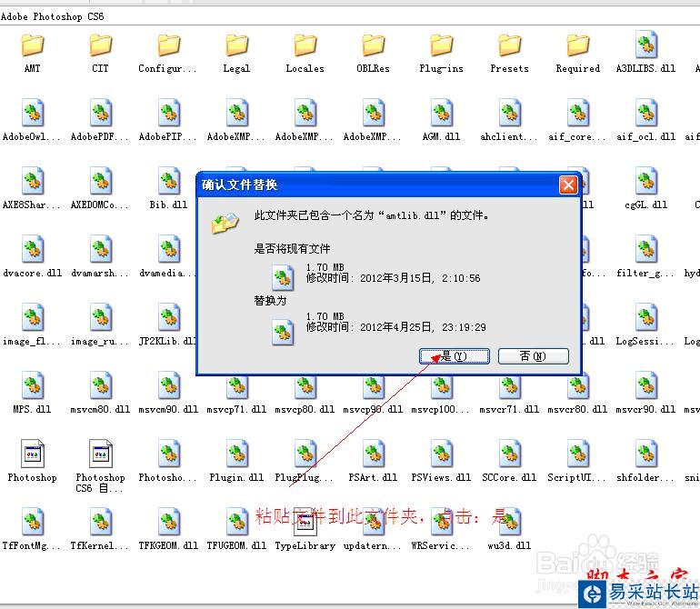The width and height of the screenshot is (700, 609).
Task: Select the msvcp80.dll file icon
Action: [x=305, y=387]
